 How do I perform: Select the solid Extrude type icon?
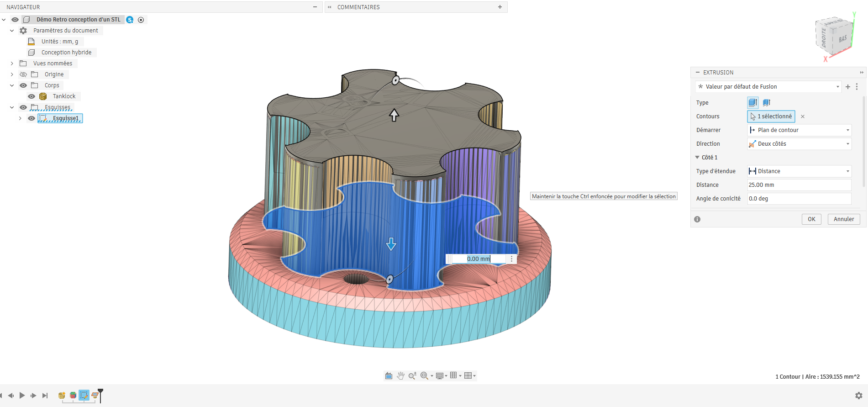click(x=752, y=103)
